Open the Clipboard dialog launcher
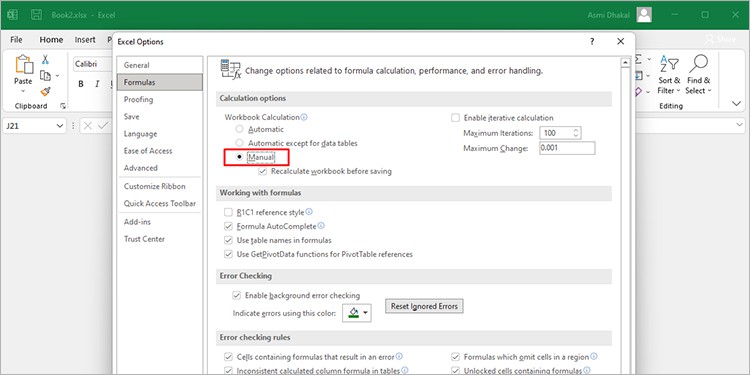Viewport: 750px width, 375px height. [x=63, y=106]
